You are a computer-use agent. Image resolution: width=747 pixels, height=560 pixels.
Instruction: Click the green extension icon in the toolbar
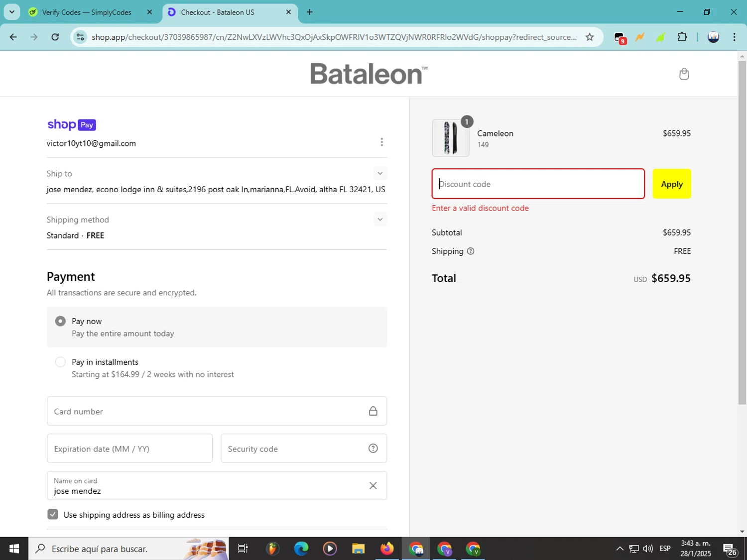click(661, 37)
